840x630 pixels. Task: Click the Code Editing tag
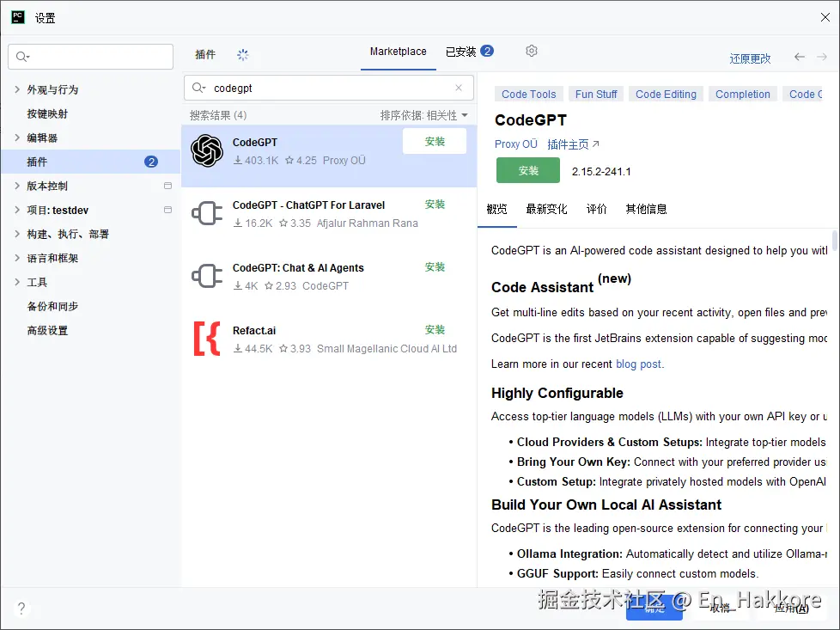666,95
